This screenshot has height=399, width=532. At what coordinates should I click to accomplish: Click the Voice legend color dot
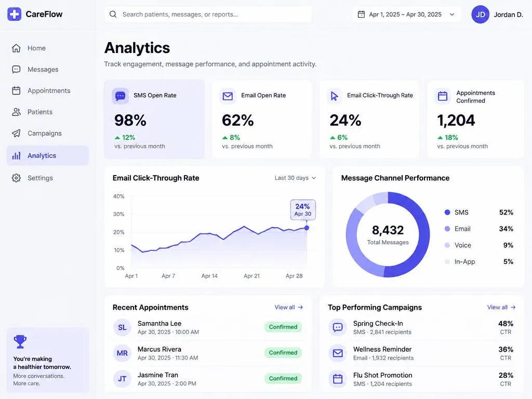(x=447, y=245)
